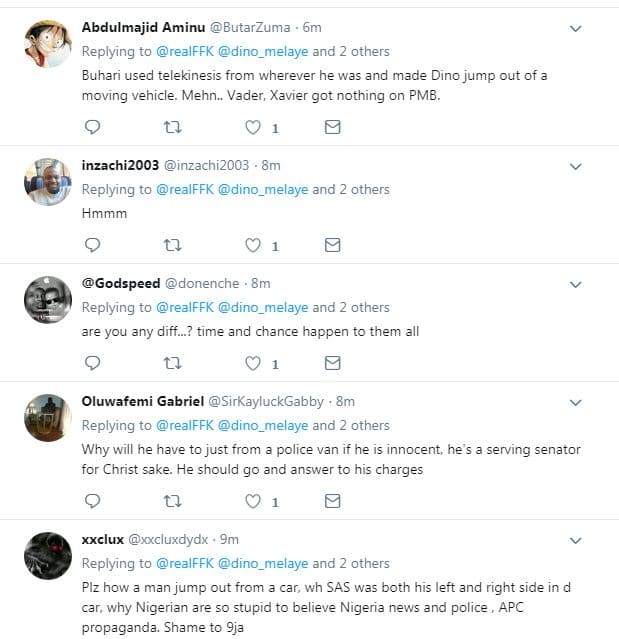Send inzachi2003's tweet via direct message
The height and width of the screenshot is (639, 619).
[333, 245]
